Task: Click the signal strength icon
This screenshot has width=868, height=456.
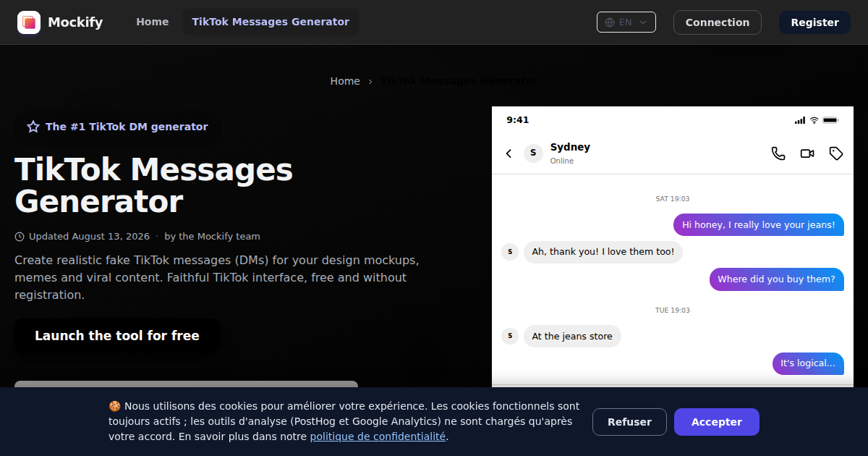Action: point(799,120)
